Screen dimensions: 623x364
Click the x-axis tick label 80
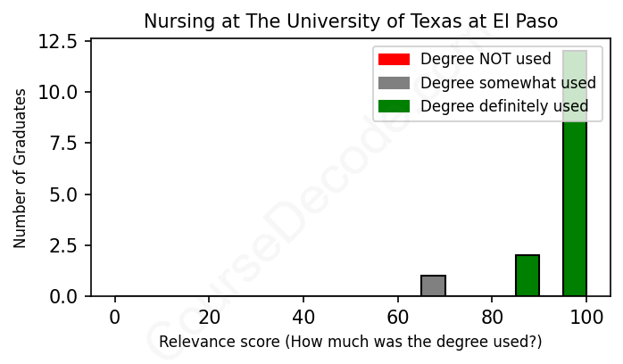492,318
